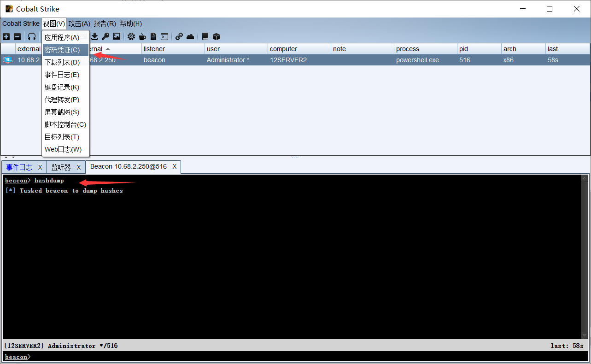Click the connect to team server plus icon
The image size is (591, 364).
pyautogui.click(x=6, y=36)
